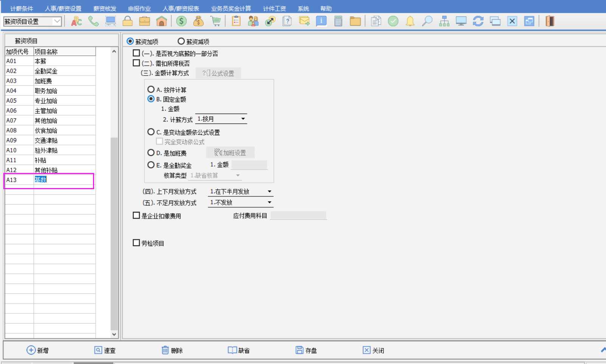
Task: Open the 人事/薪资报表 menu
Action: click(x=181, y=8)
